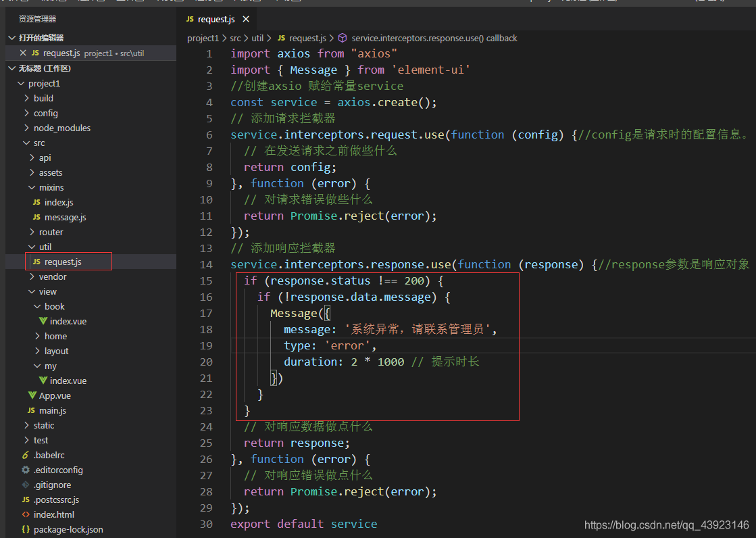Expand the router folder
The height and width of the screenshot is (538, 756).
[32, 232]
